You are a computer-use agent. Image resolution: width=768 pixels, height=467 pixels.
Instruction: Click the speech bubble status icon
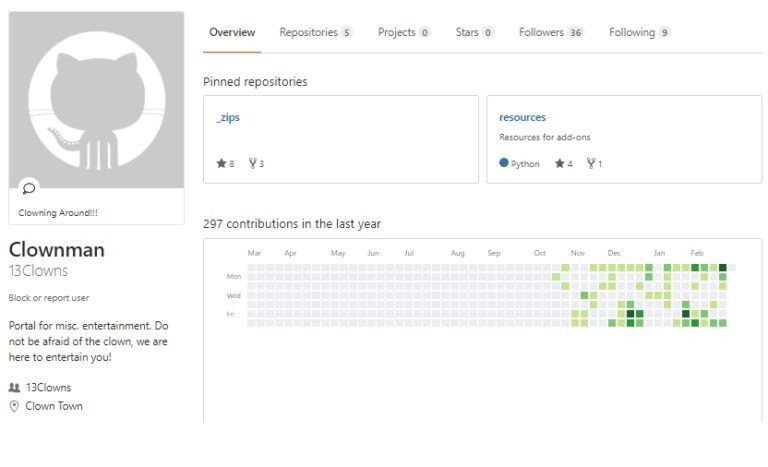tap(29, 187)
